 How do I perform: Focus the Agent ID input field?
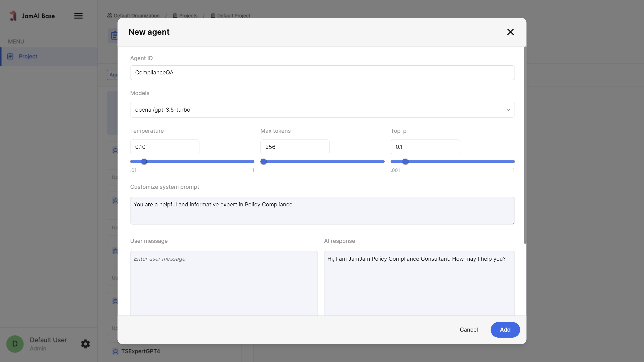(x=322, y=73)
